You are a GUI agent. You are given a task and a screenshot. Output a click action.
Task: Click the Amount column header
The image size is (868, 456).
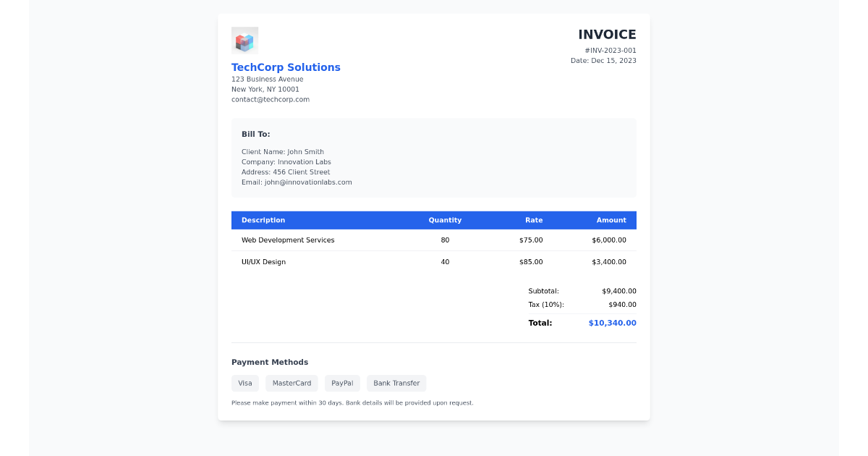click(611, 220)
